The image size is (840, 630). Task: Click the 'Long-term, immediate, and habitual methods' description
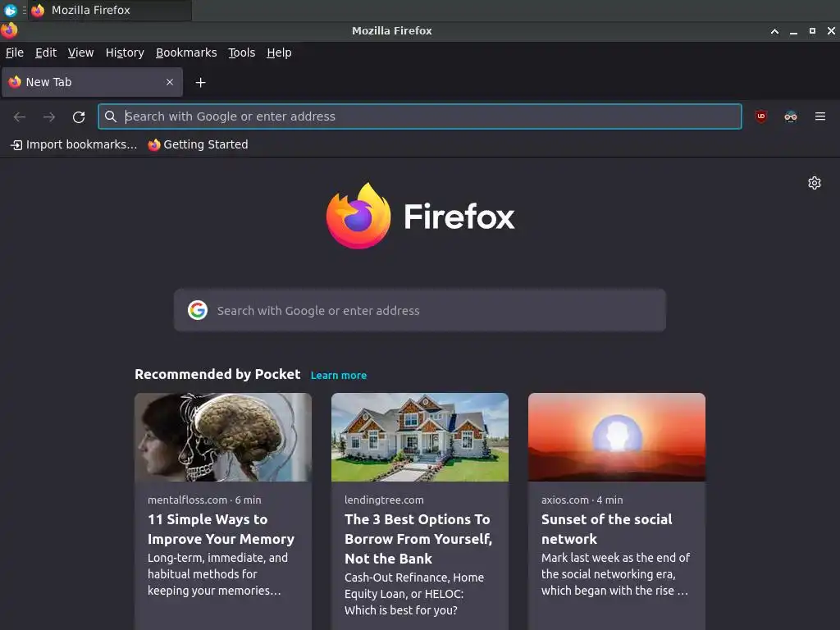click(x=218, y=574)
